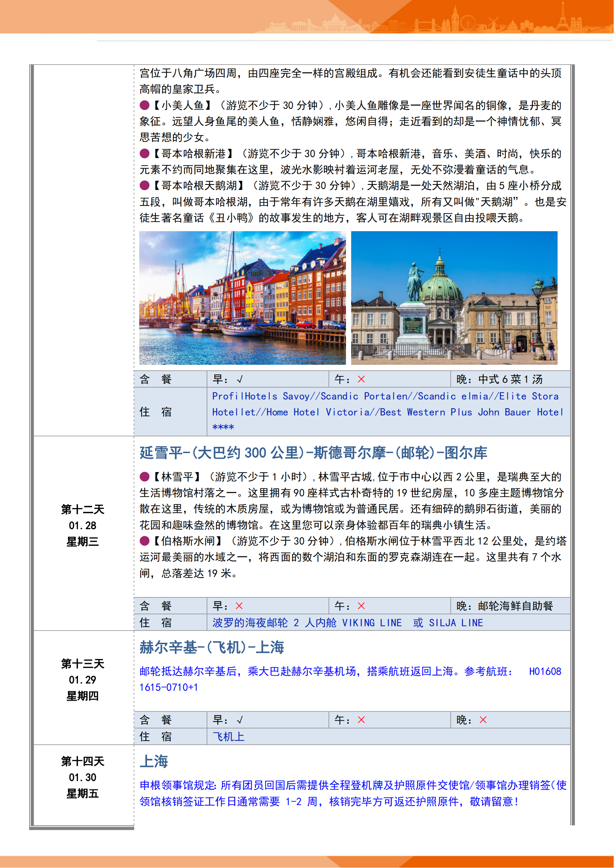
Task: Click the blue 上海 heading for day fourteen
Action: click(154, 761)
